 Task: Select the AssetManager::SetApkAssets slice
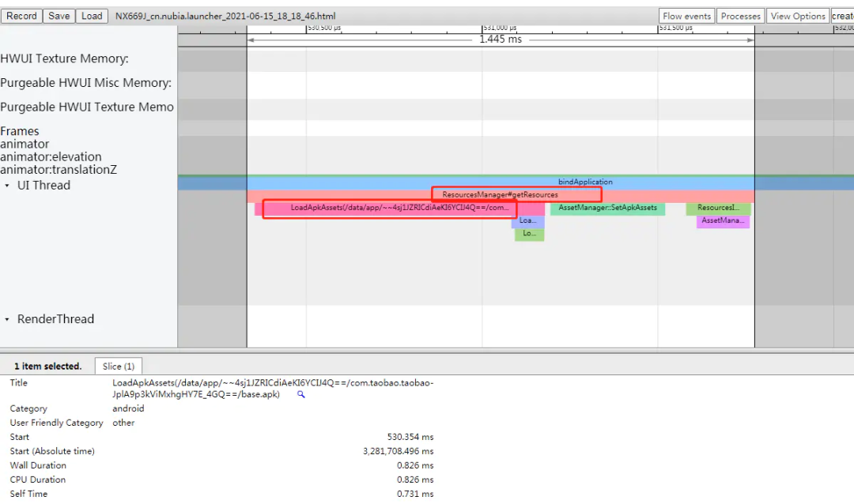[607, 208]
